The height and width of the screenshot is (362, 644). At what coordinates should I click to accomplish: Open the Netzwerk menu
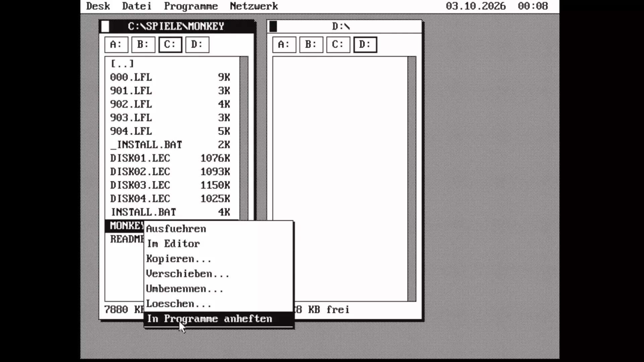[254, 6]
